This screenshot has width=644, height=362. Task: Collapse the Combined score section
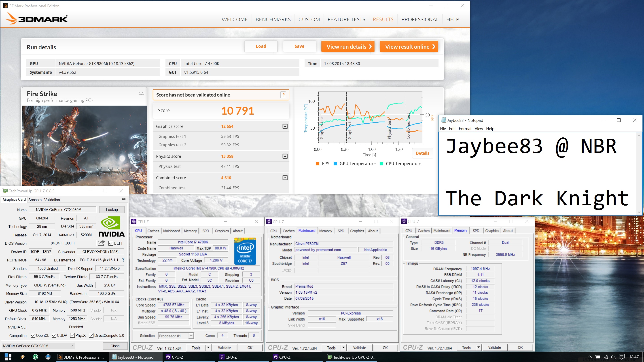(x=285, y=178)
